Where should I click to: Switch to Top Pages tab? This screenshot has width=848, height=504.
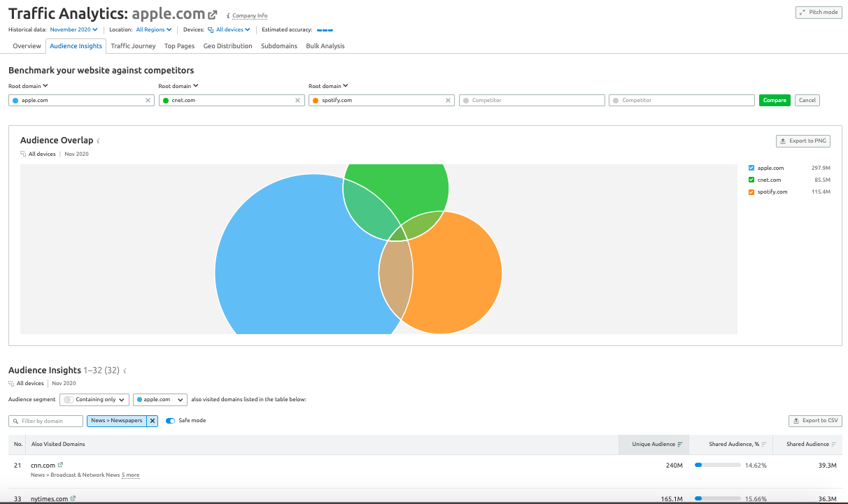pos(179,46)
